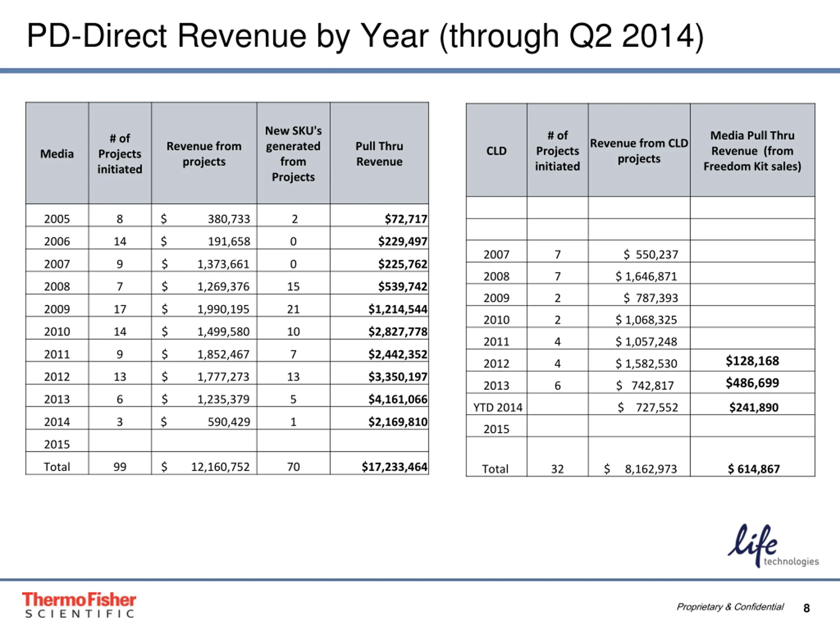Select the new SKU count 21
The width and height of the screenshot is (840, 630).
293,309
